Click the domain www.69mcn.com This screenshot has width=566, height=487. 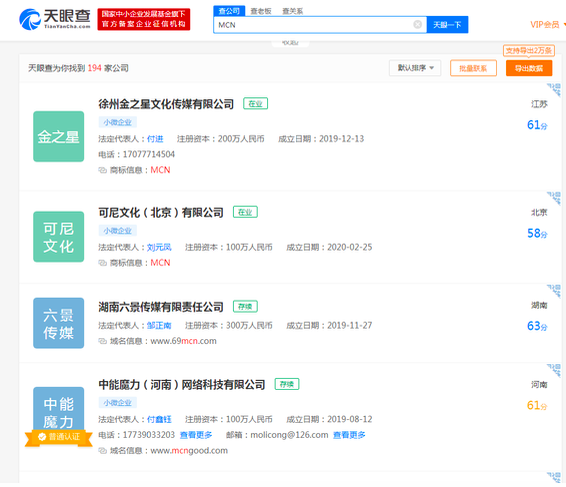pos(183,341)
